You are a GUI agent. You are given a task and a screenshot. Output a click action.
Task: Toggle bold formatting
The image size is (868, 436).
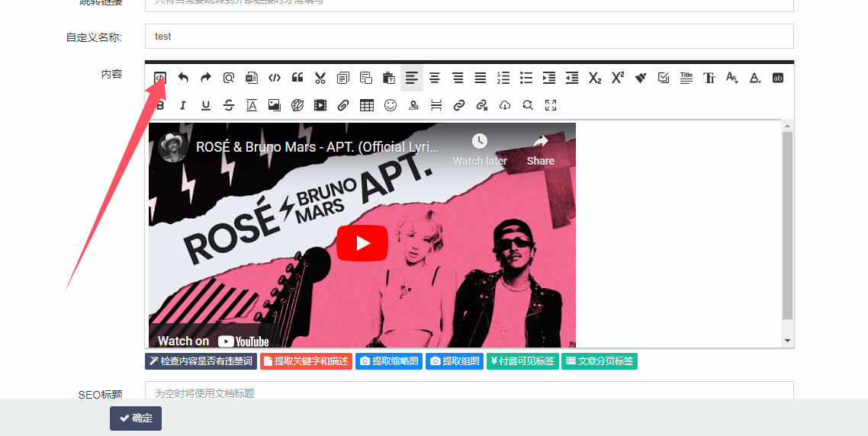point(160,105)
